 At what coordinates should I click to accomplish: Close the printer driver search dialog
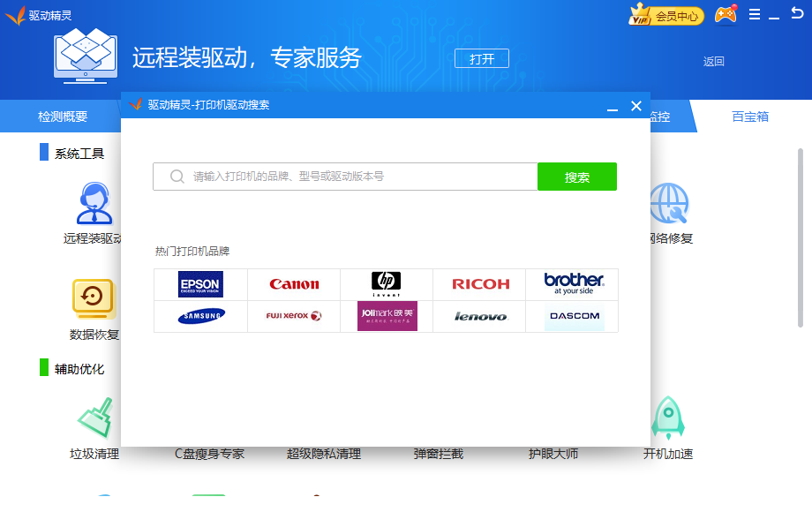(636, 106)
